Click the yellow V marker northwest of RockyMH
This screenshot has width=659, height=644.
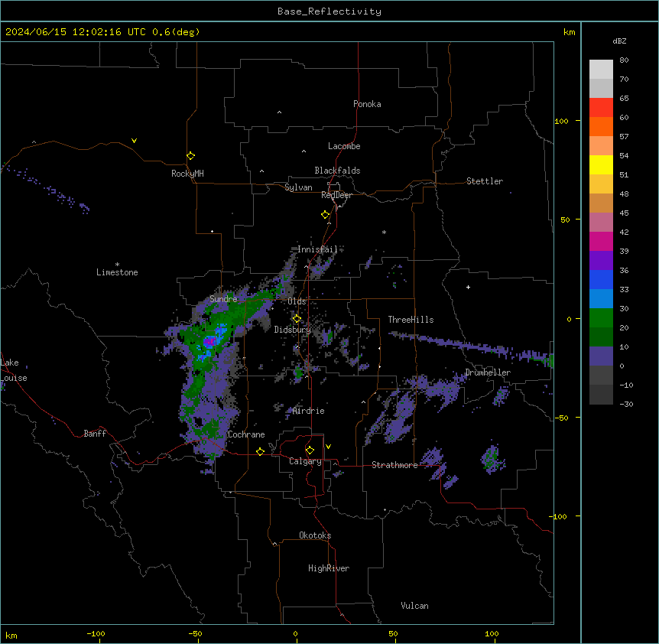coord(134,141)
